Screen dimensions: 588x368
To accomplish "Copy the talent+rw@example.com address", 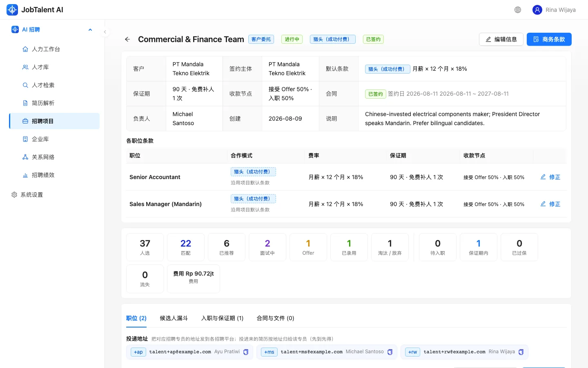I will pyautogui.click(x=521, y=352).
